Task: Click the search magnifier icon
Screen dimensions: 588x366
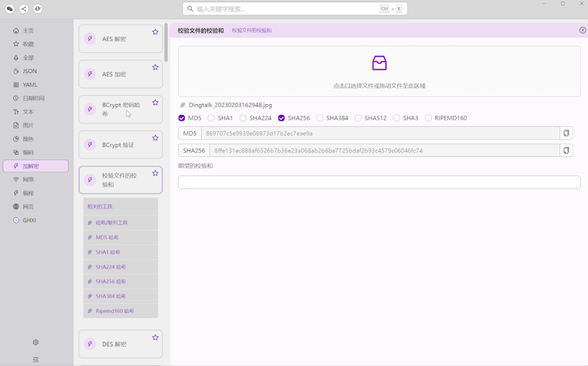Action: click(x=190, y=9)
